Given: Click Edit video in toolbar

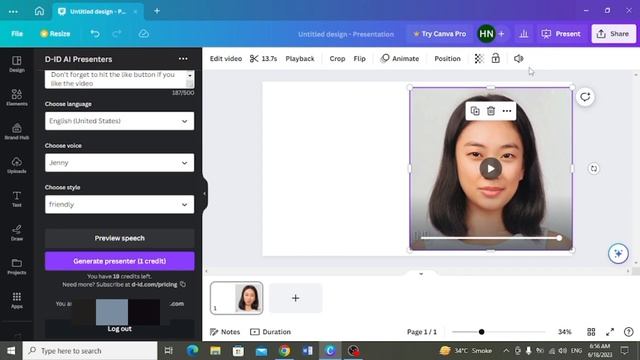Looking at the screenshot, I should (226, 59).
